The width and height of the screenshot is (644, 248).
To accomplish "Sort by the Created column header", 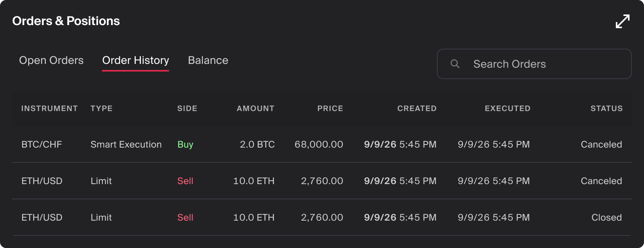I will pos(417,108).
